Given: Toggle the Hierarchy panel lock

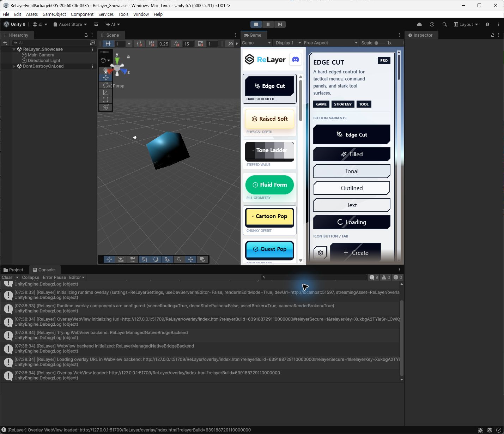Looking at the screenshot, I should pyautogui.click(x=86, y=35).
